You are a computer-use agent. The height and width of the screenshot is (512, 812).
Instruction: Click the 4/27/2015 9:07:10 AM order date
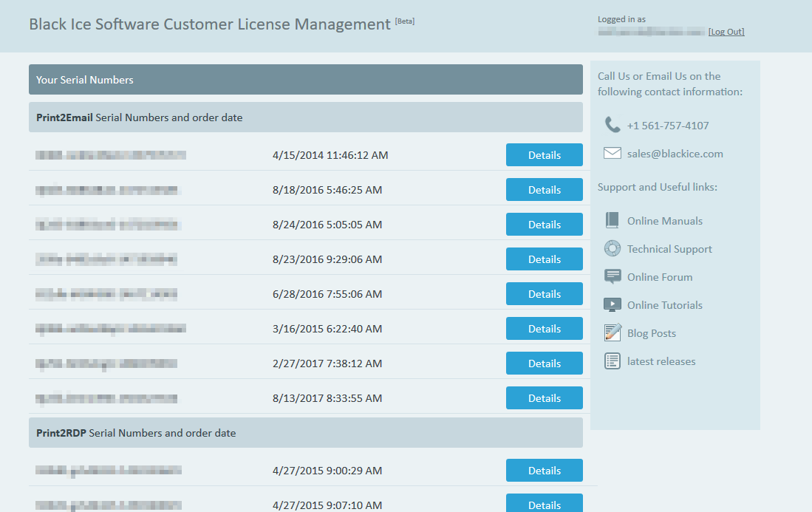(327, 505)
